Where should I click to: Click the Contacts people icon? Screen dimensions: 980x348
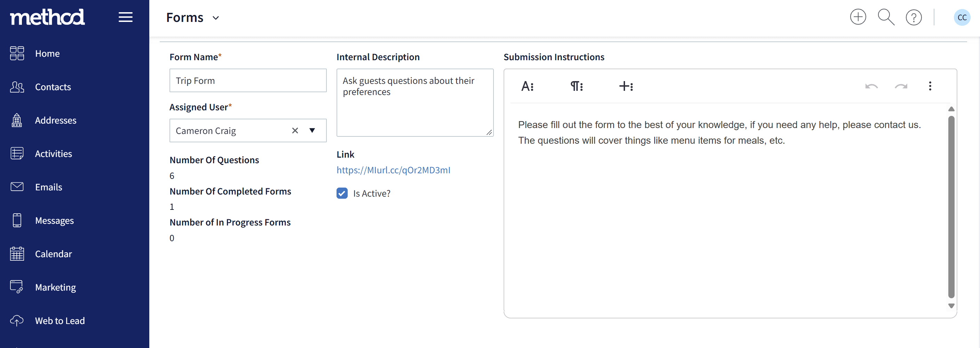(x=17, y=87)
